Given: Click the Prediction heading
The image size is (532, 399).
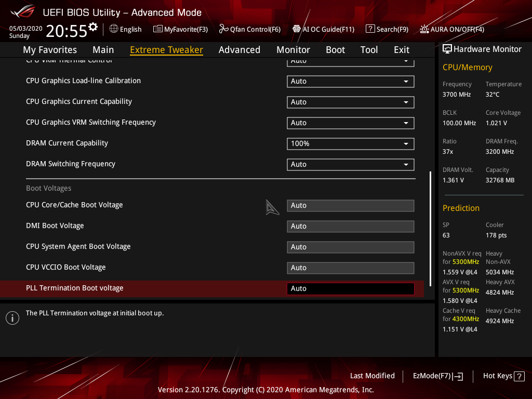Looking at the screenshot, I should pyautogui.click(x=461, y=208).
